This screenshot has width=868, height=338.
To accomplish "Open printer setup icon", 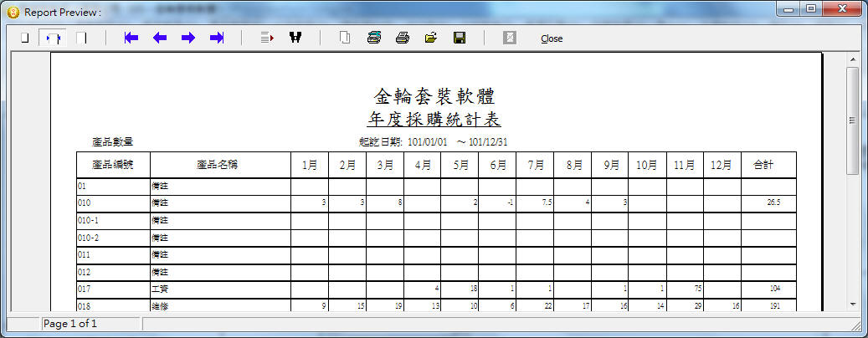I will [x=373, y=38].
